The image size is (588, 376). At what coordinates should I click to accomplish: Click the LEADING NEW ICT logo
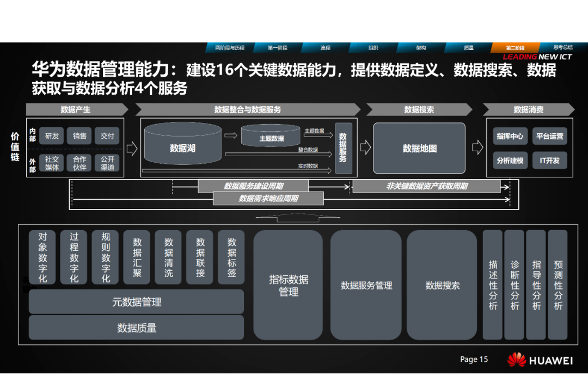point(537,57)
